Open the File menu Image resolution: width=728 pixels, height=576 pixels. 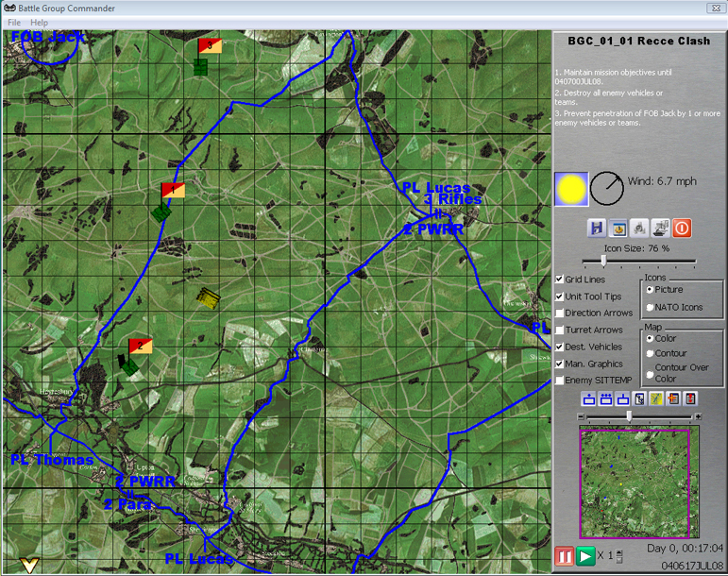click(14, 23)
